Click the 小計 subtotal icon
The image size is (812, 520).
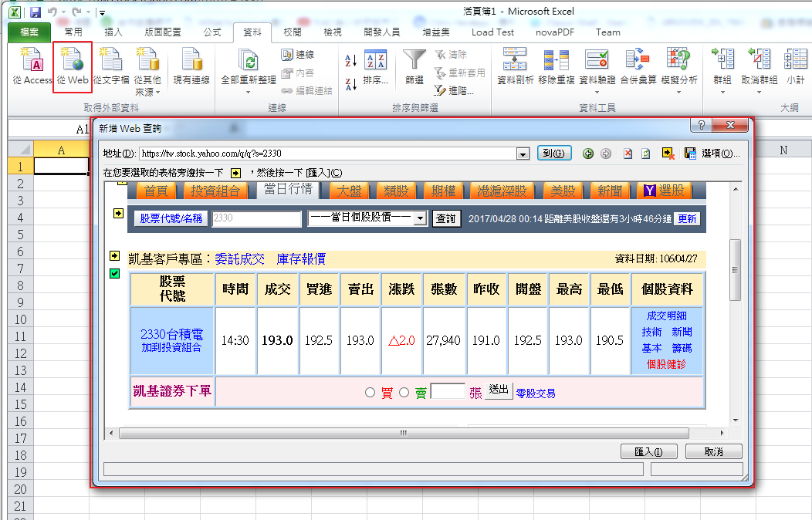pos(796,66)
